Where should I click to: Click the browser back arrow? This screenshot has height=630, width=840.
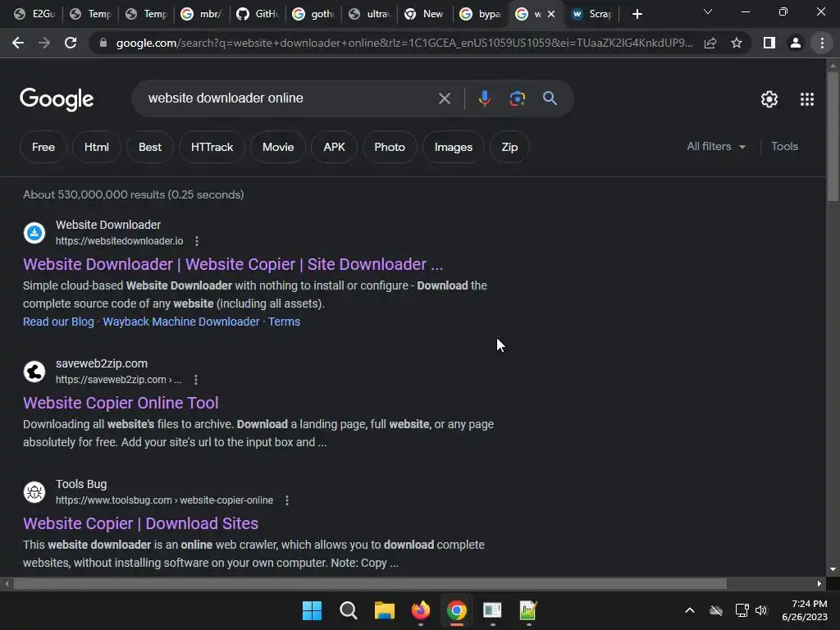pyautogui.click(x=18, y=43)
